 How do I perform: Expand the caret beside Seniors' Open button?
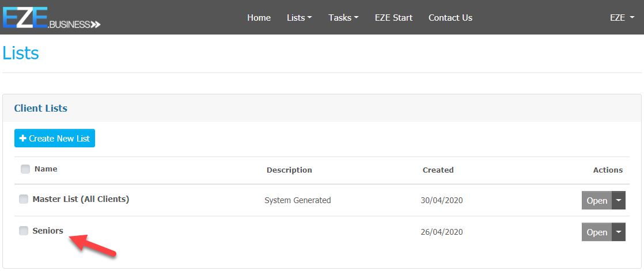[x=618, y=232]
